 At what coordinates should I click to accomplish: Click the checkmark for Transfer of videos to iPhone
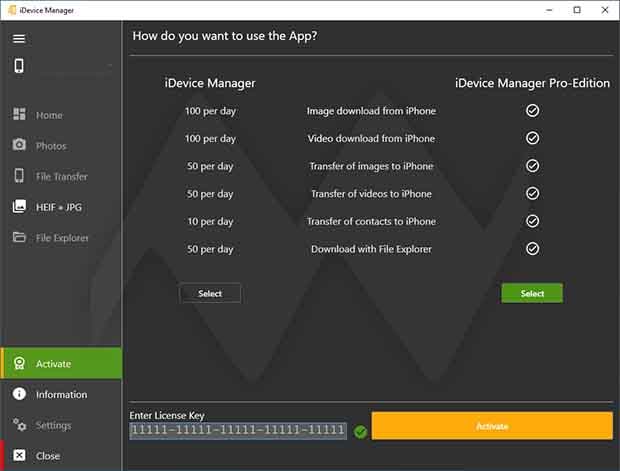532,193
